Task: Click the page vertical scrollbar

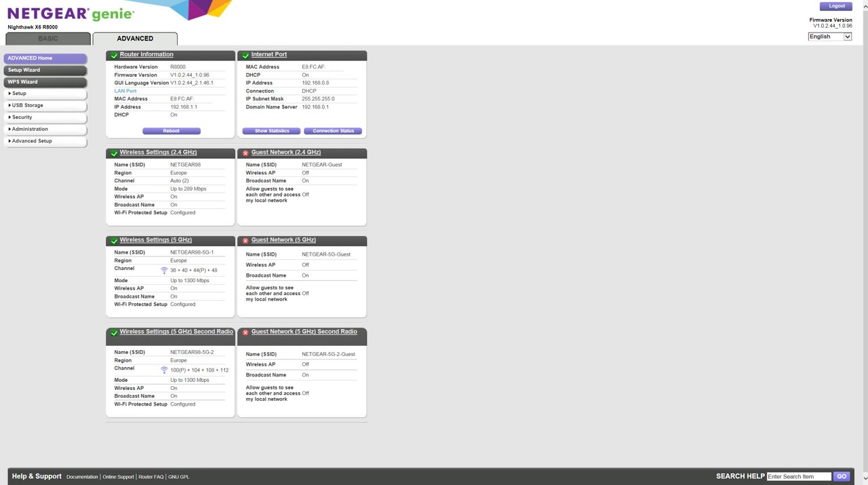Action: (865, 242)
